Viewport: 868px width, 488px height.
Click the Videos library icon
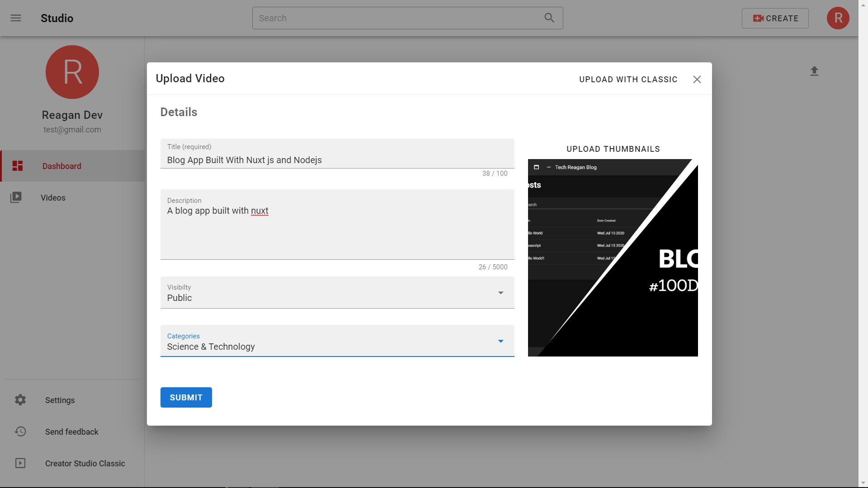click(x=16, y=197)
